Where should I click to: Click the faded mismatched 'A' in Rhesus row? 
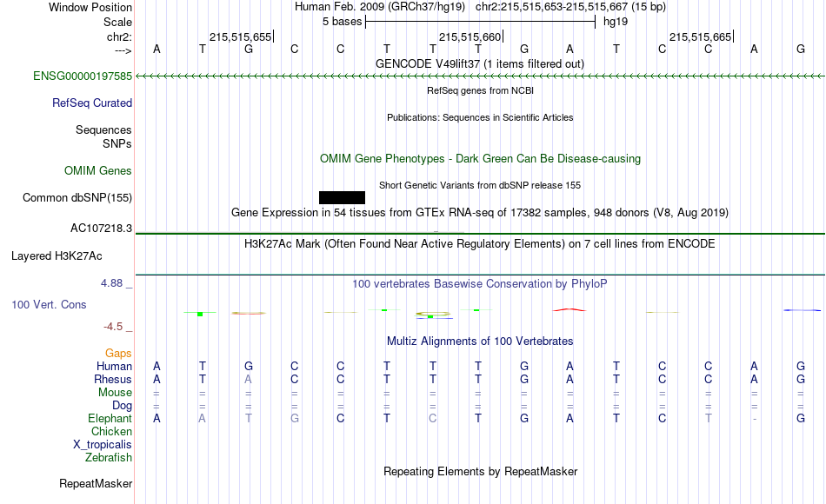tap(248, 379)
